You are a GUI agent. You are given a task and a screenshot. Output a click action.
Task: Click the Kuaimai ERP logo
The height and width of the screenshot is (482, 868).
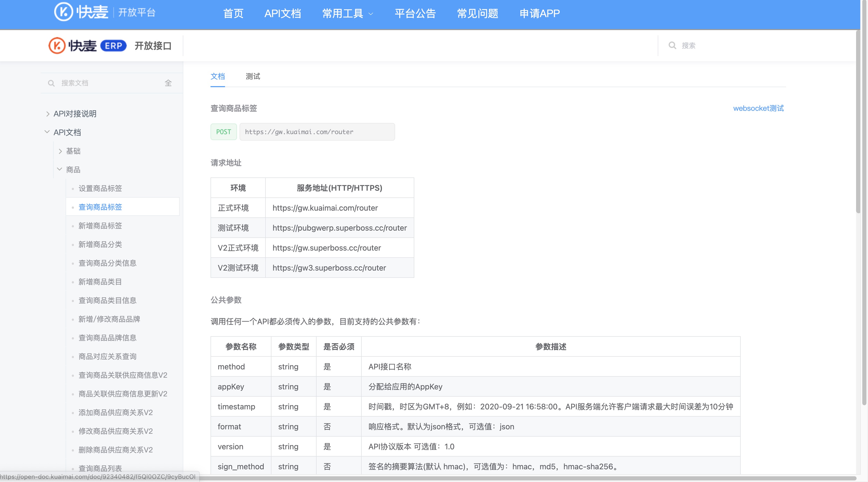[87, 45]
